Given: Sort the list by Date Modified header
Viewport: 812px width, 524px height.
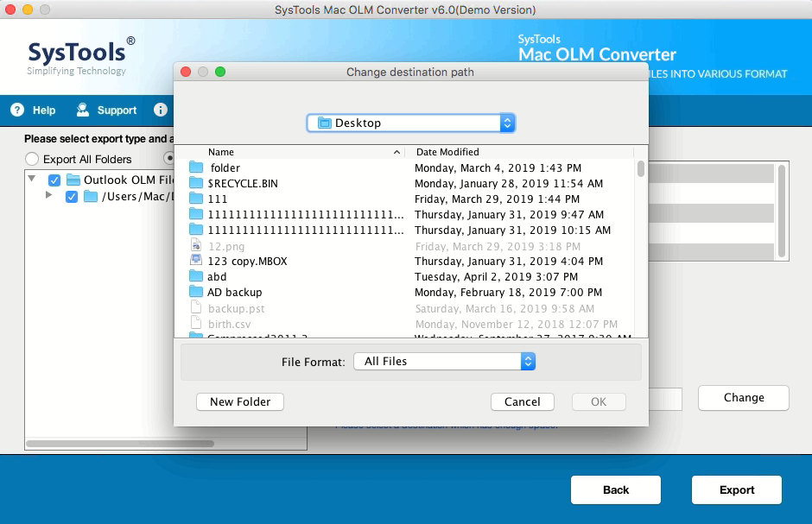Looking at the screenshot, I should coord(518,152).
